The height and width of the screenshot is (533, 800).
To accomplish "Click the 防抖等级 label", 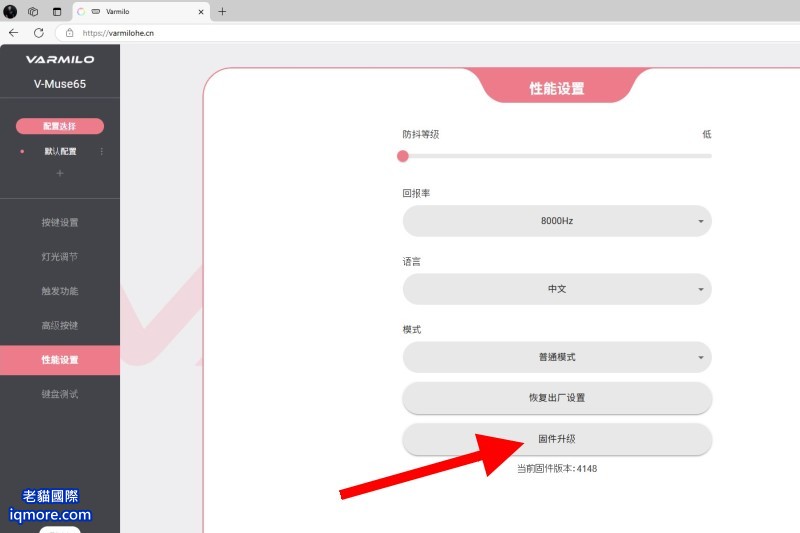I will 420,134.
